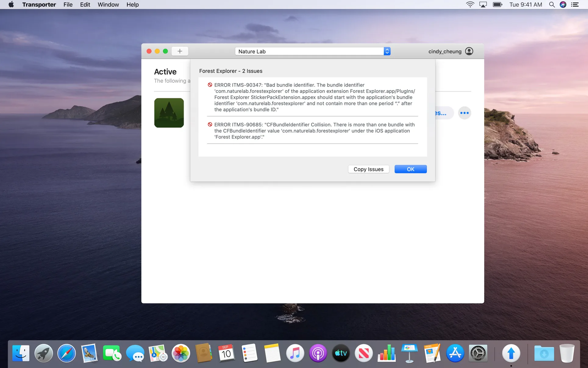The width and height of the screenshot is (588, 368).
Task: Open the Nature Lab provider dropdown
Action: pyautogui.click(x=312, y=51)
